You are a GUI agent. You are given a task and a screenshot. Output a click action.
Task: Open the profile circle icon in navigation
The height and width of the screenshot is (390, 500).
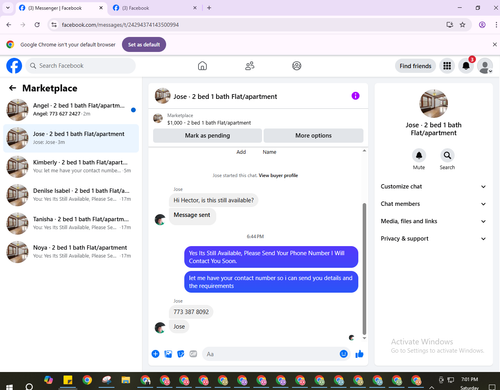point(297,66)
